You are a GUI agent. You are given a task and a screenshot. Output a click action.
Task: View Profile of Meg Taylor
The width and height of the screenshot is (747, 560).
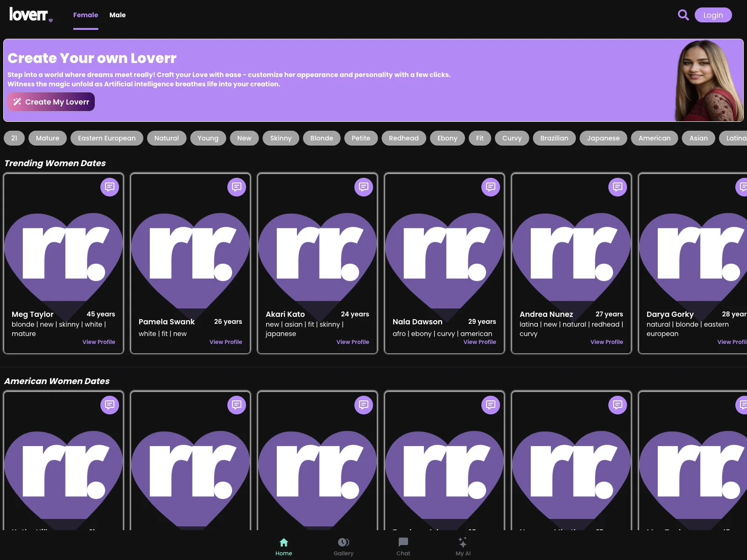[99, 342]
